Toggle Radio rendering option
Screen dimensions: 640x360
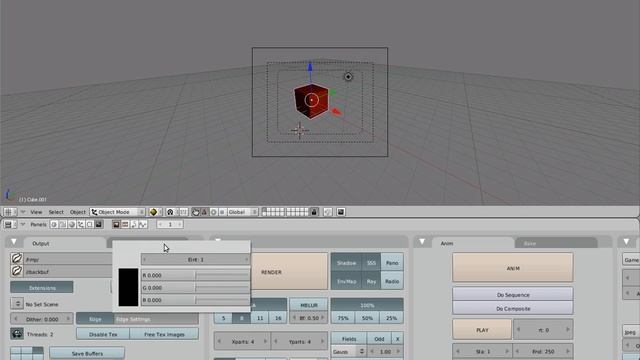[392, 281]
